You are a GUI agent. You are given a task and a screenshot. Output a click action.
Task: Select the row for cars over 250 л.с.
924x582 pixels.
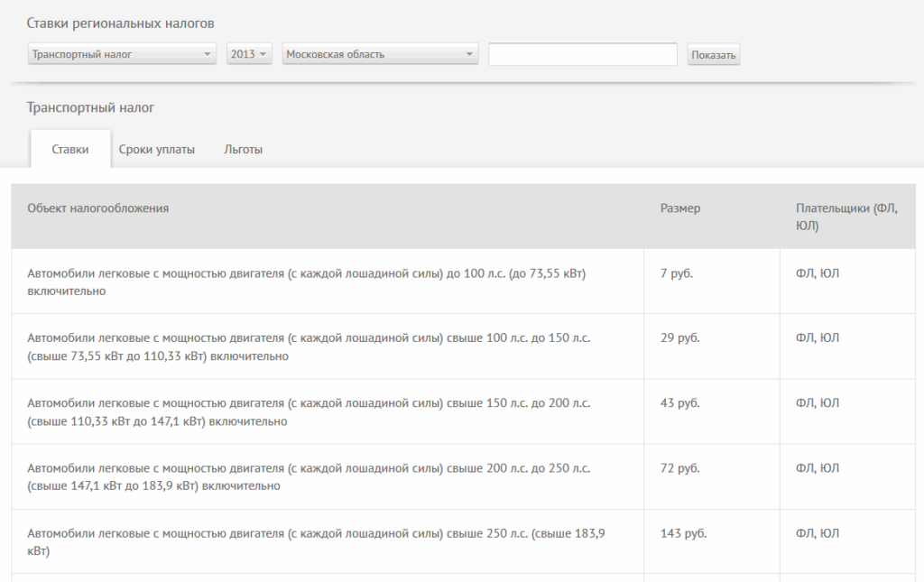point(316,541)
